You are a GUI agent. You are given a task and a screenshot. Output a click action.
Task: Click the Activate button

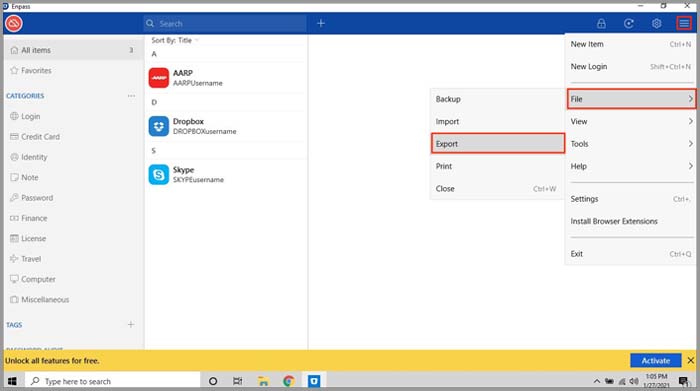tap(656, 360)
